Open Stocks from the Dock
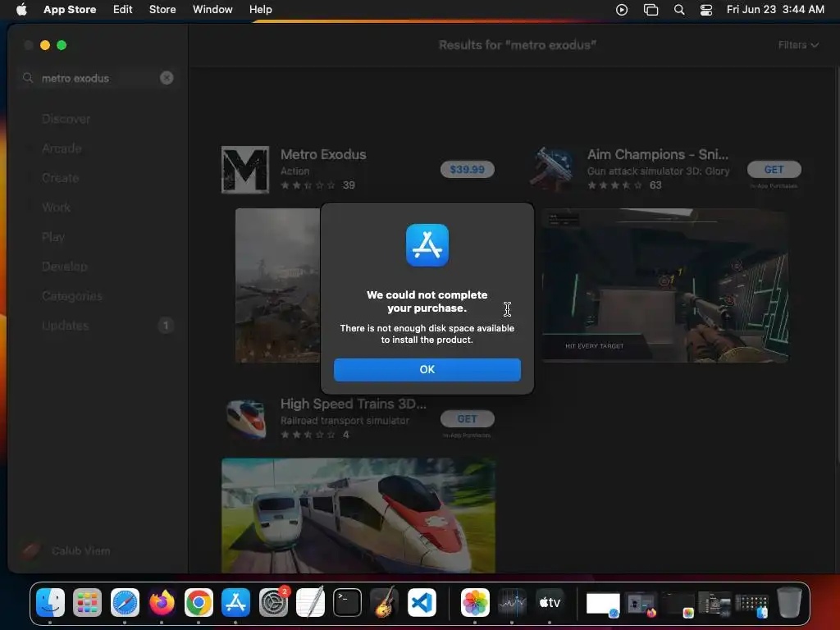Screen dimensions: 840x630 (512, 603)
